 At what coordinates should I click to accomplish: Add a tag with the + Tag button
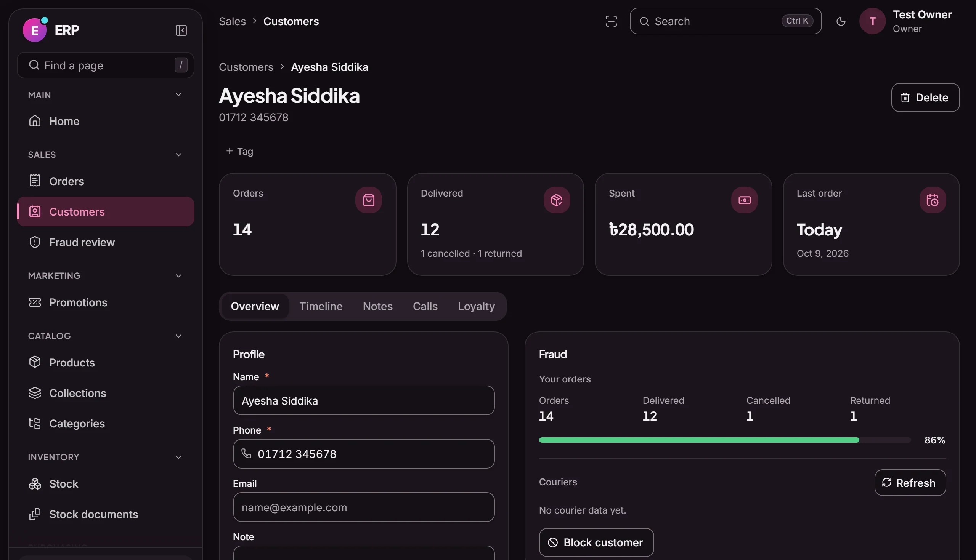click(x=239, y=151)
